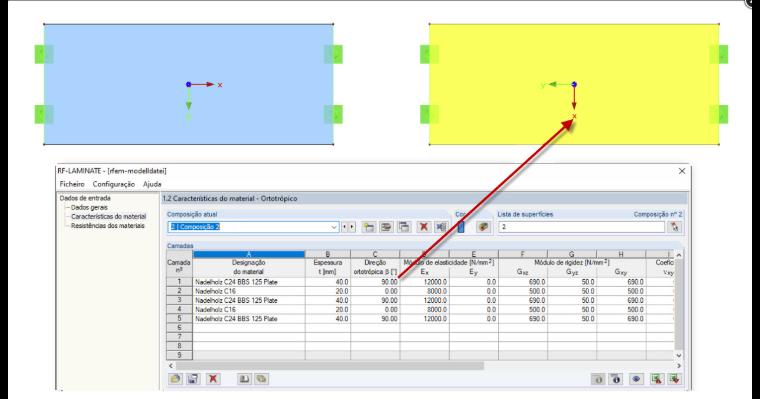Click the open layers file icon below the table
760x399 pixels.
(x=175, y=379)
